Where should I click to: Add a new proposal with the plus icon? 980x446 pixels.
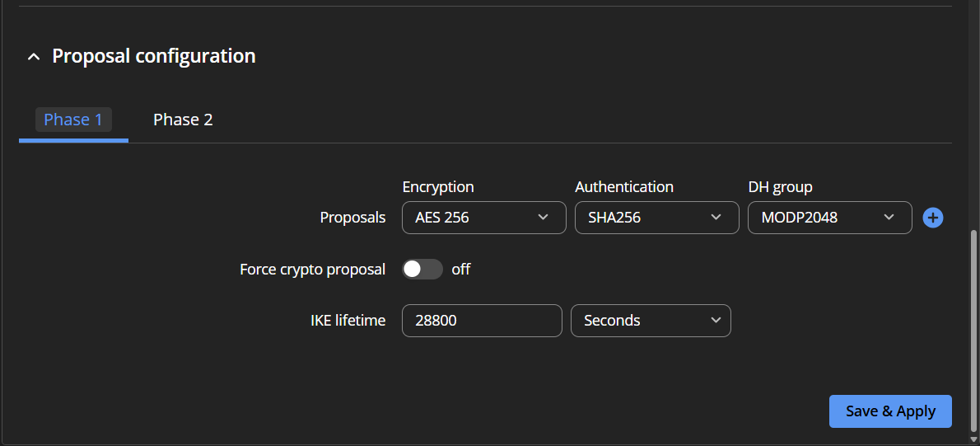932,218
